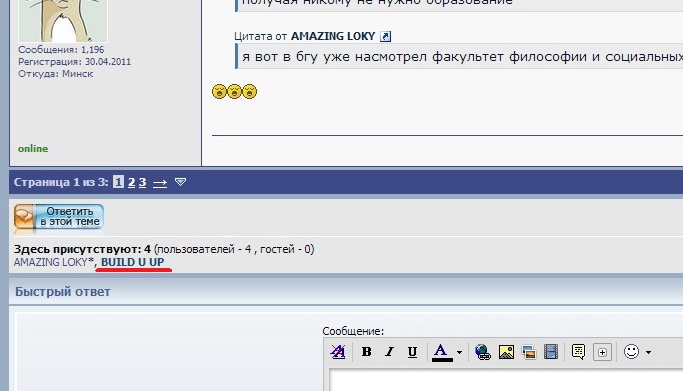Click the Insert Link globe icon
Screen dimensions: 683x391
pos(483,352)
